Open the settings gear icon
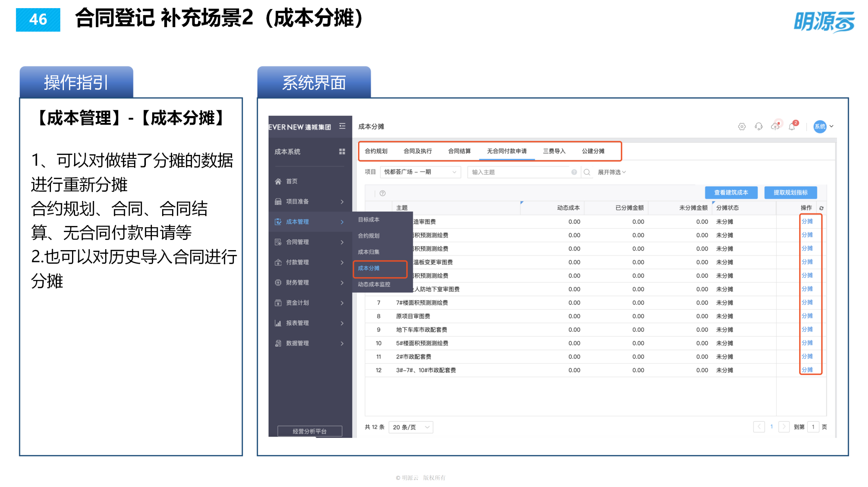 (742, 126)
